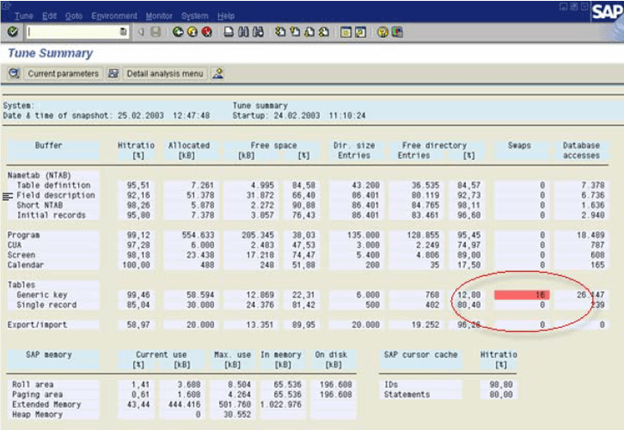The image size is (624, 430).
Task: Open the System menu
Action: (x=196, y=16)
